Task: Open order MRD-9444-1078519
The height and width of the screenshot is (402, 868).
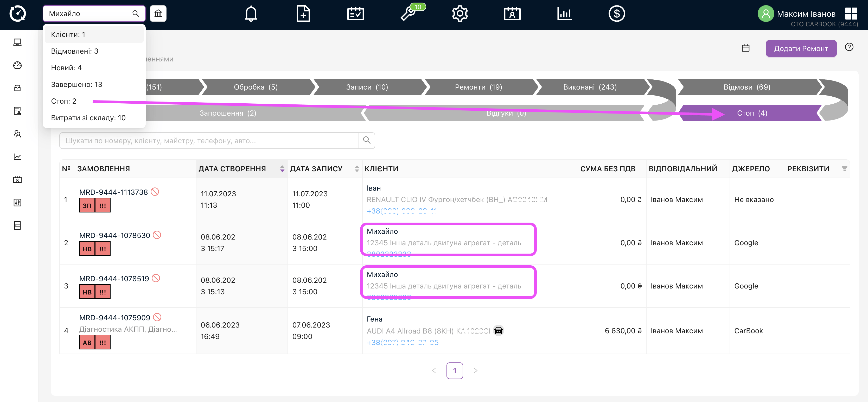Action: coord(114,279)
